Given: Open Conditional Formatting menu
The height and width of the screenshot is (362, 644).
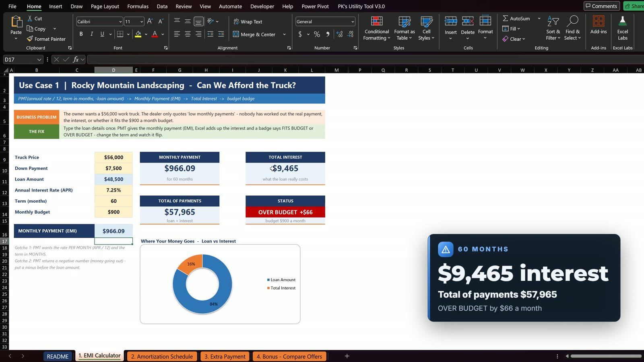Looking at the screenshot, I should point(377,28).
